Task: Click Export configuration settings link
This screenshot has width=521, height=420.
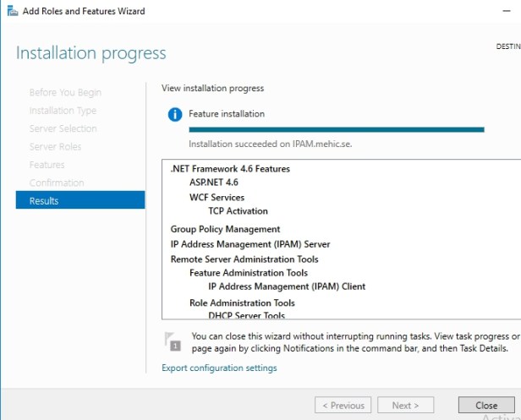Action: pyautogui.click(x=218, y=368)
